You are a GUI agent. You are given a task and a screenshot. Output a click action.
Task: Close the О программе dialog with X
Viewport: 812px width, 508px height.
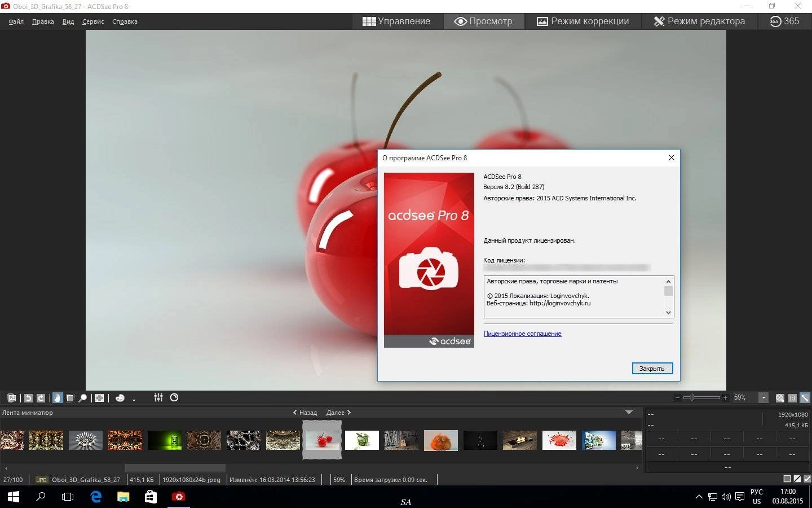pos(671,157)
